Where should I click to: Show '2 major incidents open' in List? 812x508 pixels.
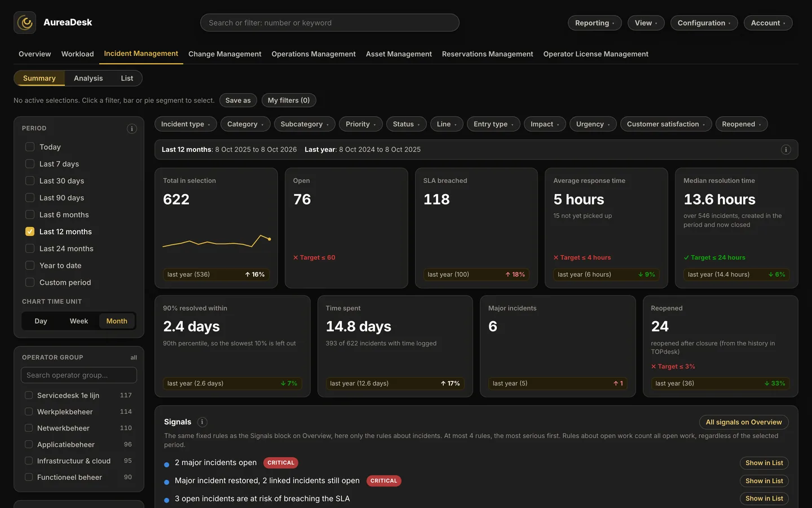764,463
